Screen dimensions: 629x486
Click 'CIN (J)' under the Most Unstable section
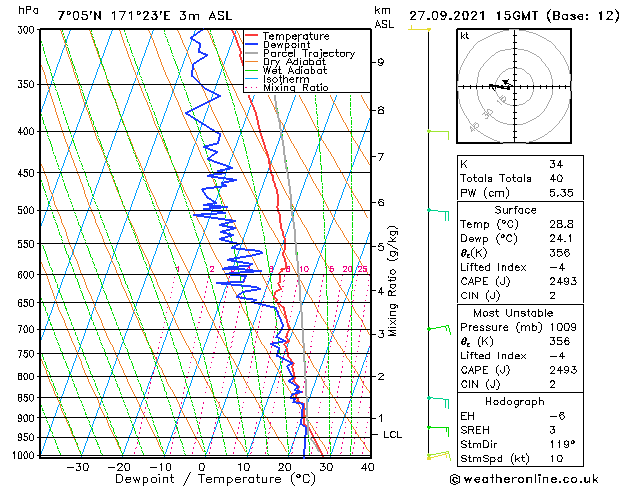pyautogui.click(x=480, y=385)
